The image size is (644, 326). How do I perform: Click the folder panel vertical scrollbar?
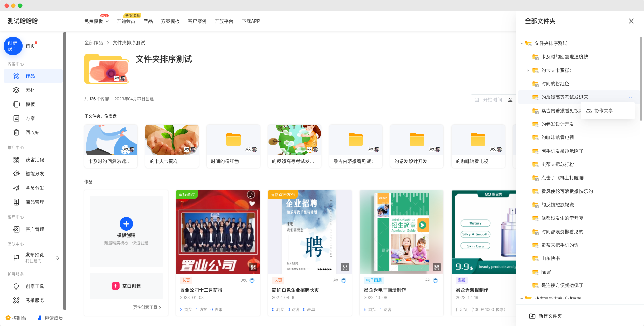coord(641,79)
